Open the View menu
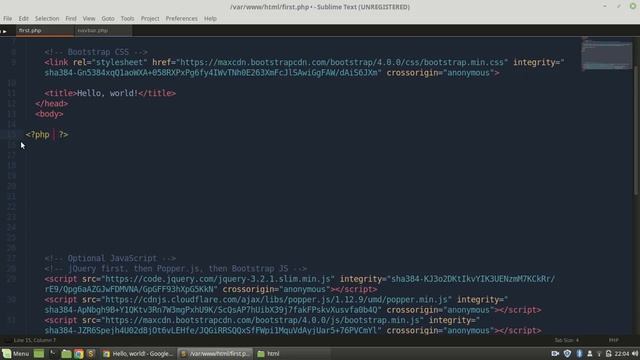Viewport: 640px width, 360px height. [89, 18]
